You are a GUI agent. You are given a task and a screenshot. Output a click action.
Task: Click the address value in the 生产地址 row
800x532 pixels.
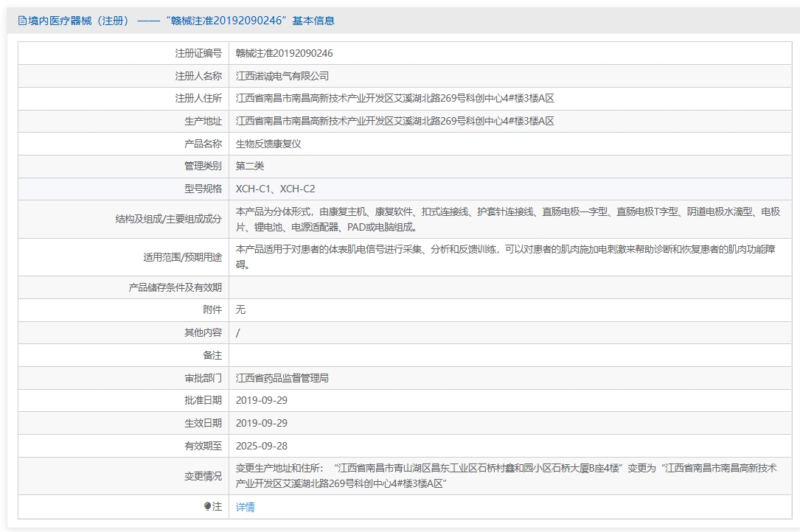pos(395,122)
